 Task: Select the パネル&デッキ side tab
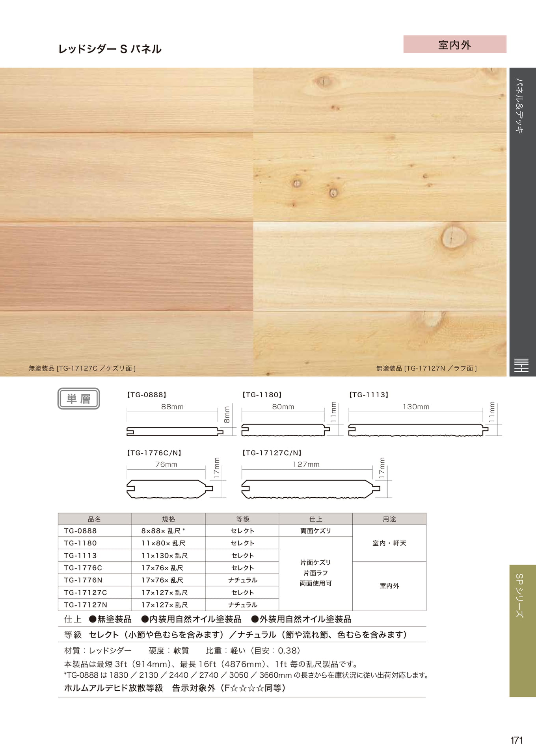click(x=523, y=222)
